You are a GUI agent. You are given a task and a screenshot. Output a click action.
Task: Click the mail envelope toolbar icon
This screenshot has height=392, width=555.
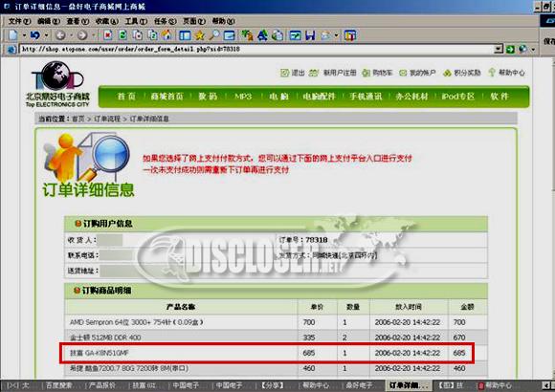pos(326,35)
